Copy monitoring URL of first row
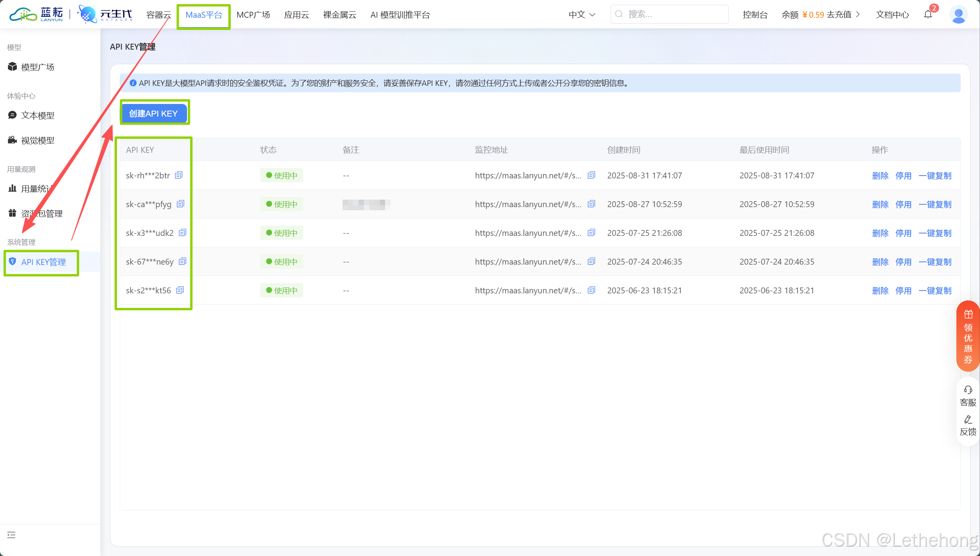 591,175
